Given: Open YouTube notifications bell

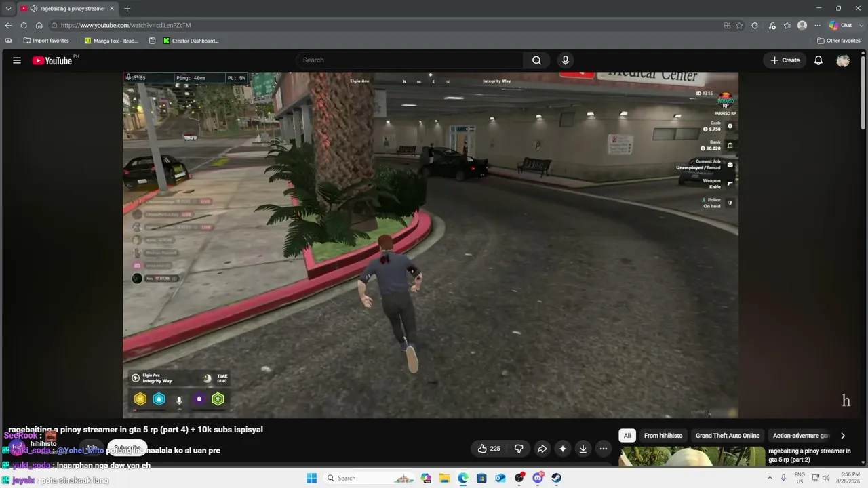Looking at the screenshot, I should 818,60.
